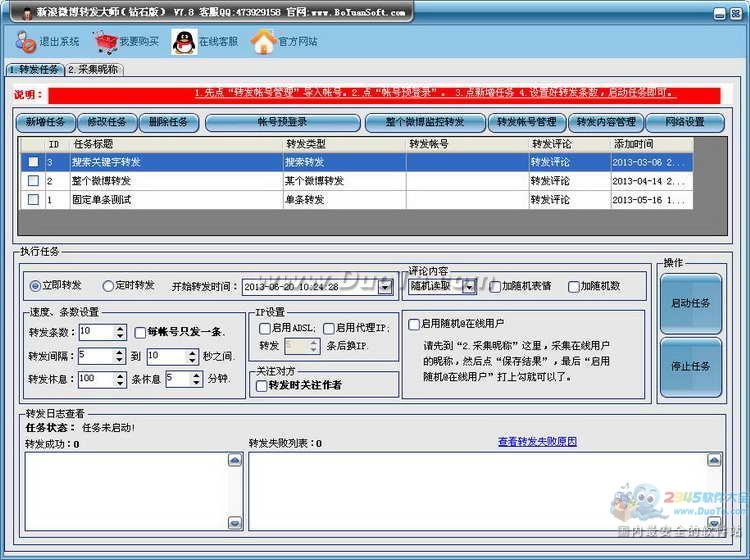Click the 退出系统 exit icon
Screen dimensions: 750x560
pyautogui.click(x=25, y=42)
